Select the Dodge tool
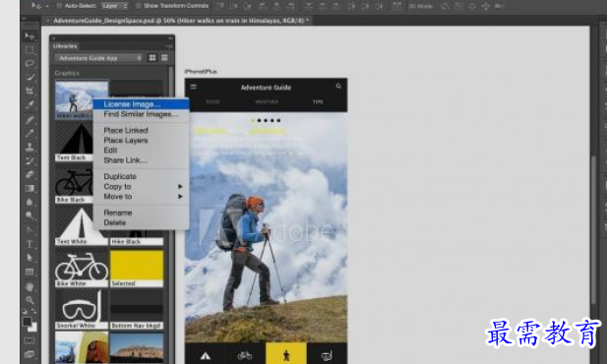 click(30, 215)
